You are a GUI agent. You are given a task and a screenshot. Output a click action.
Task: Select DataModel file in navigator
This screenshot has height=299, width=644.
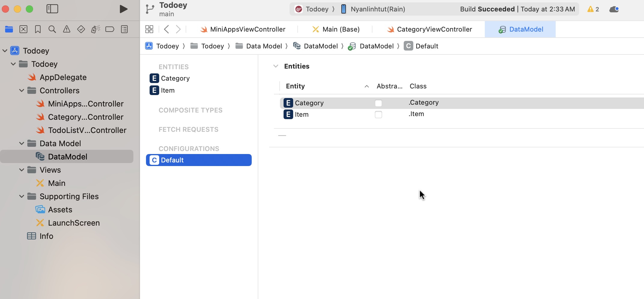tap(67, 156)
